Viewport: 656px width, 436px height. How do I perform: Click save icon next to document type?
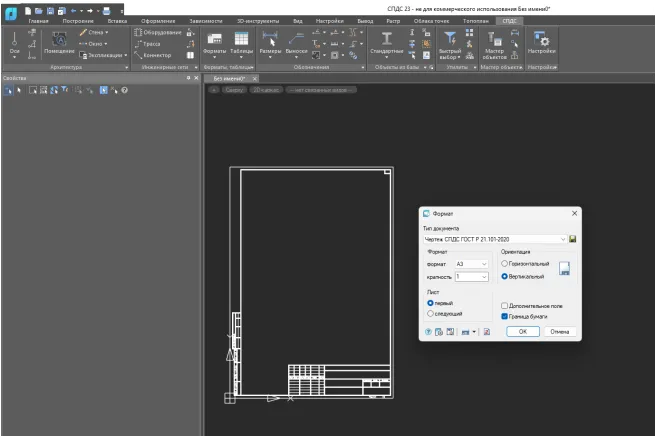pos(573,239)
